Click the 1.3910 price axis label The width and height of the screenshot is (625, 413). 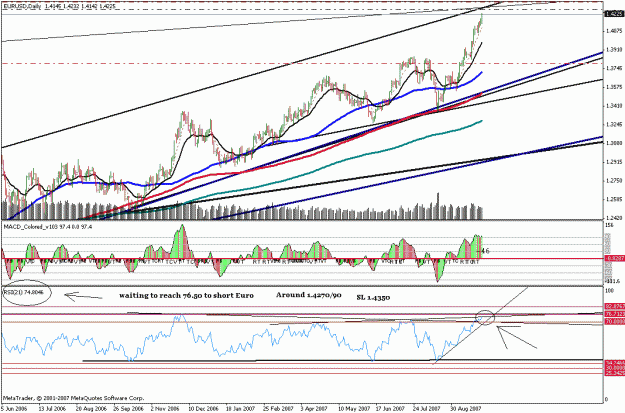[614, 49]
